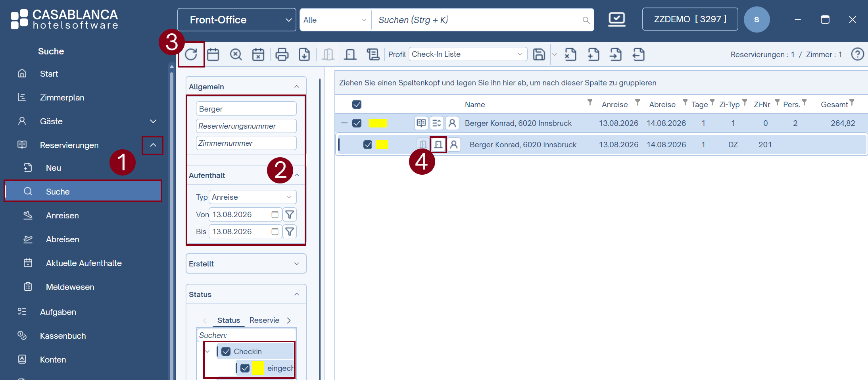Collapse the Status filter panel
868x380 pixels.
297,294
